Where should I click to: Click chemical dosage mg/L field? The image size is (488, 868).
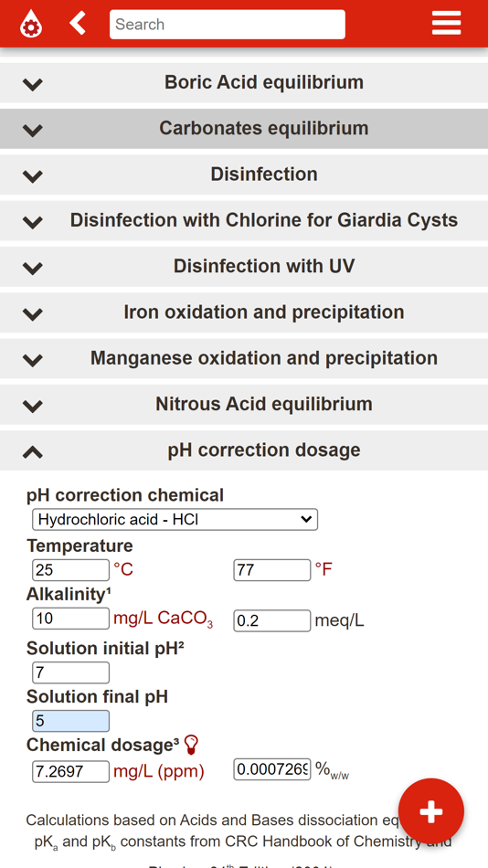pyautogui.click(x=71, y=771)
